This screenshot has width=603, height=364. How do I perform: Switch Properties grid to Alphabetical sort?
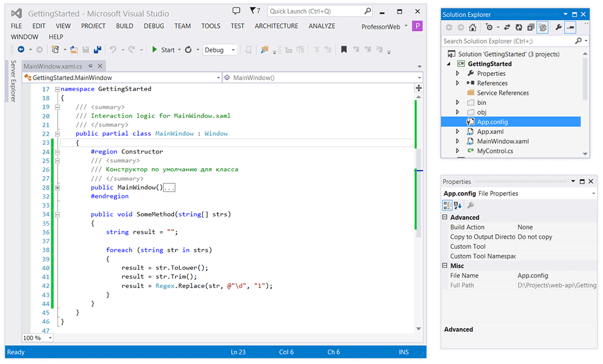coord(458,206)
